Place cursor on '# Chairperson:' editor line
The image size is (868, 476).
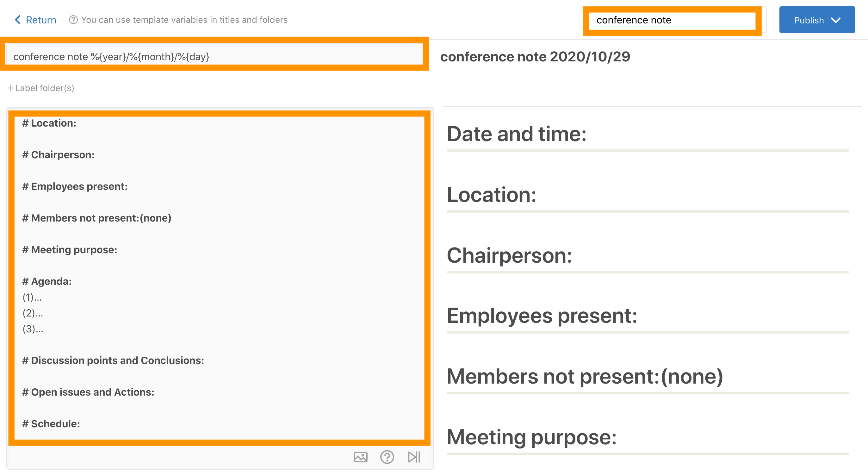click(x=58, y=155)
